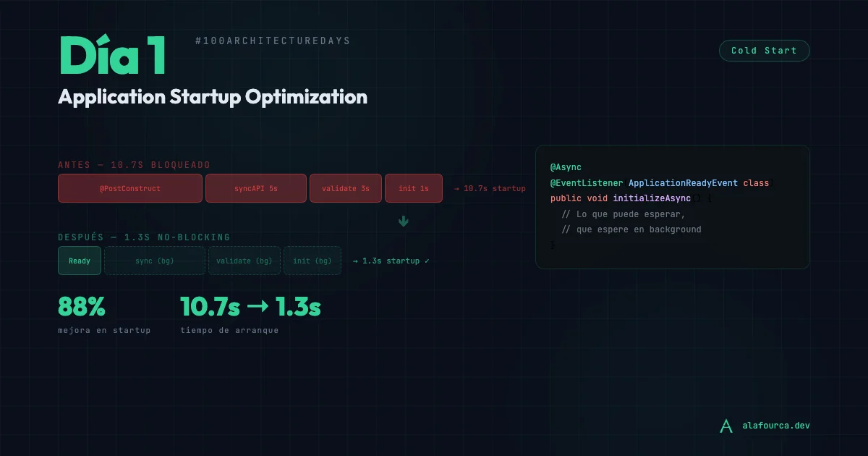Click the Día 1 heading
This screenshot has width=868, height=456.
click(112, 56)
